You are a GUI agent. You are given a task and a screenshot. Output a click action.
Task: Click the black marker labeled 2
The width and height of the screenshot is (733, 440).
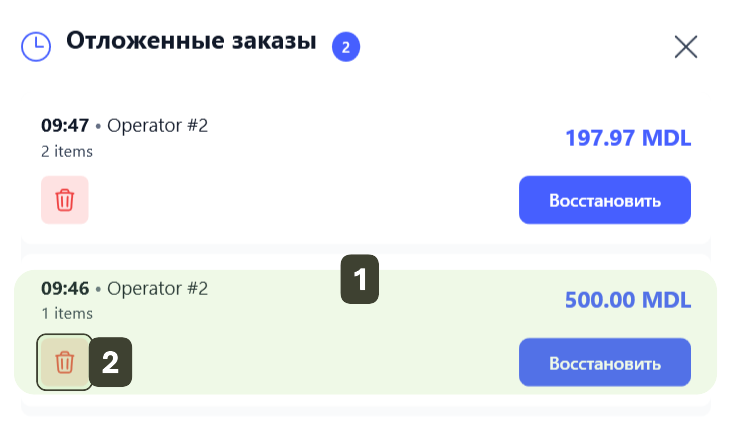[111, 362]
